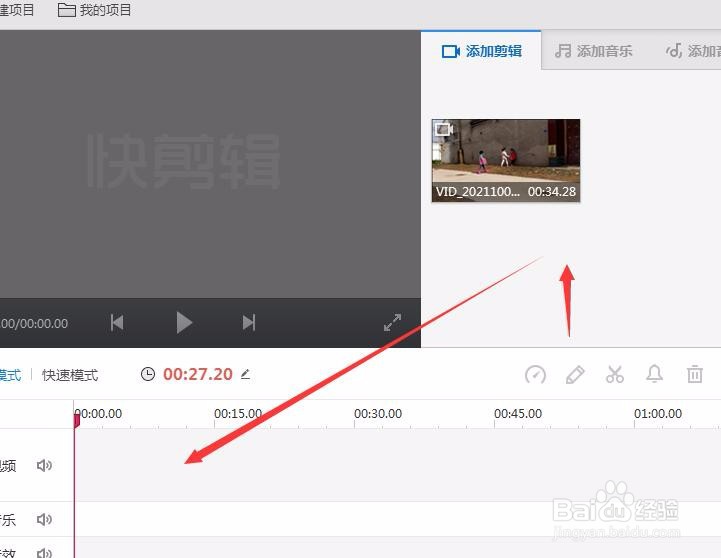Image resolution: width=721 pixels, height=558 pixels.
Task: Jump to previous frame in preview player
Action: tap(117, 323)
